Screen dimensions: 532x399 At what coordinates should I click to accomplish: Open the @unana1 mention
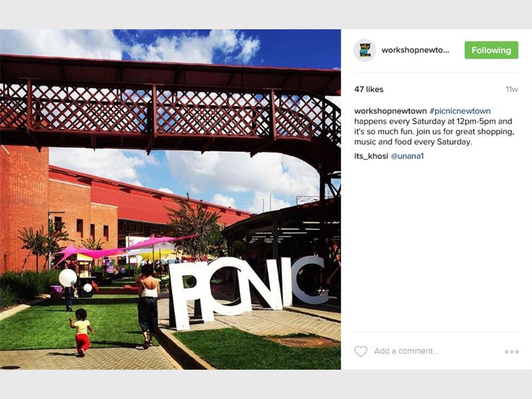point(407,156)
